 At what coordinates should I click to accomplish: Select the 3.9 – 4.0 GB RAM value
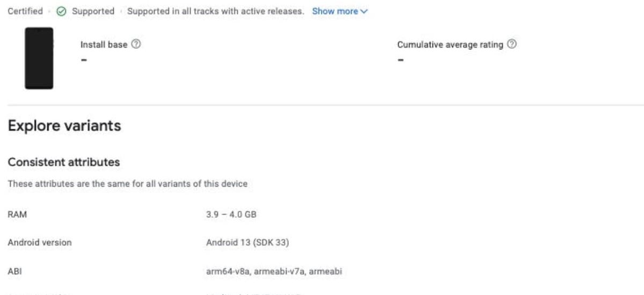[231, 215]
